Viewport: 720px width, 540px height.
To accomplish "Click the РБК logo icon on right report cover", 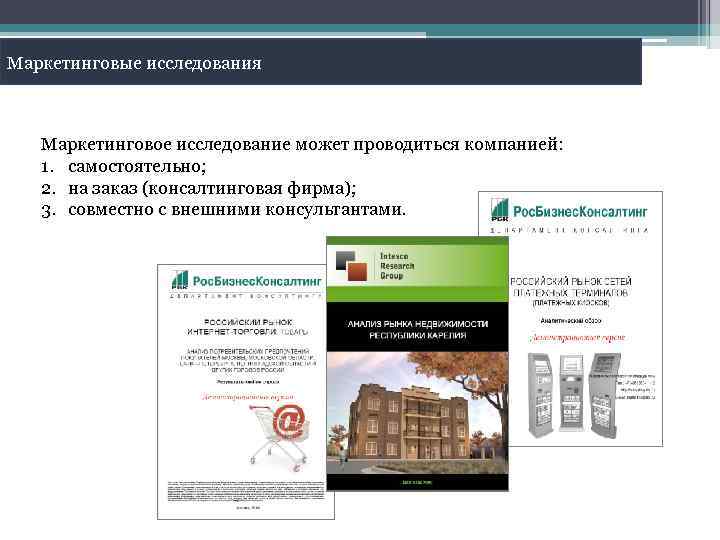I will click(500, 210).
